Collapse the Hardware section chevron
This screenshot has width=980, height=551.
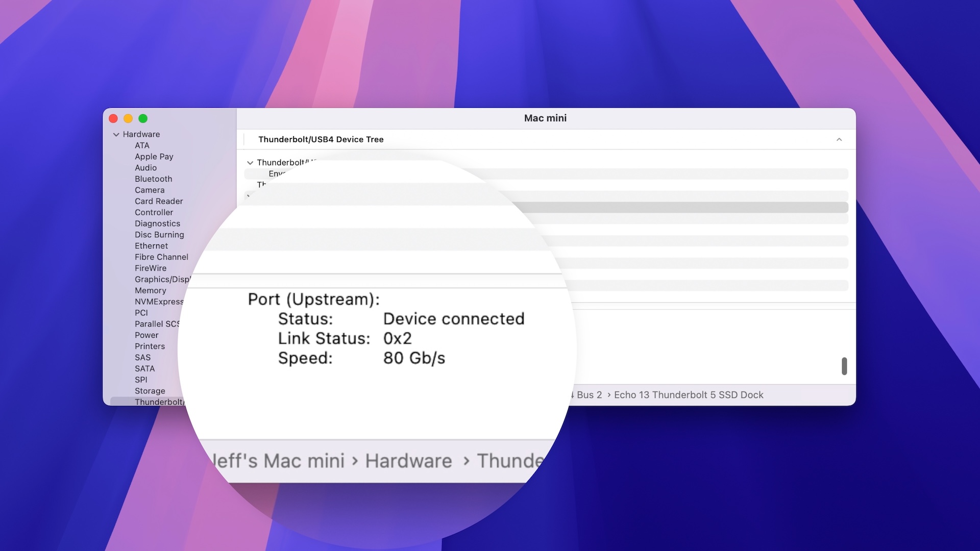[x=116, y=135]
